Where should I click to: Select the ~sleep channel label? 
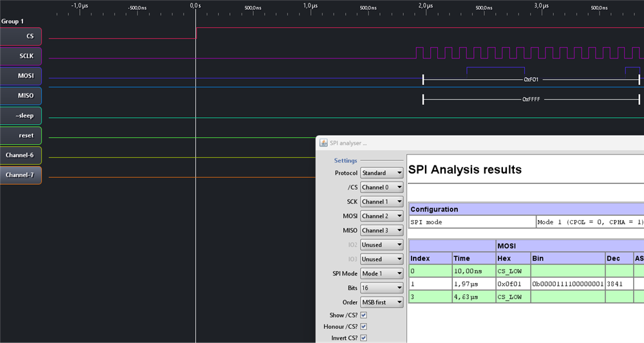(x=21, y=116)
